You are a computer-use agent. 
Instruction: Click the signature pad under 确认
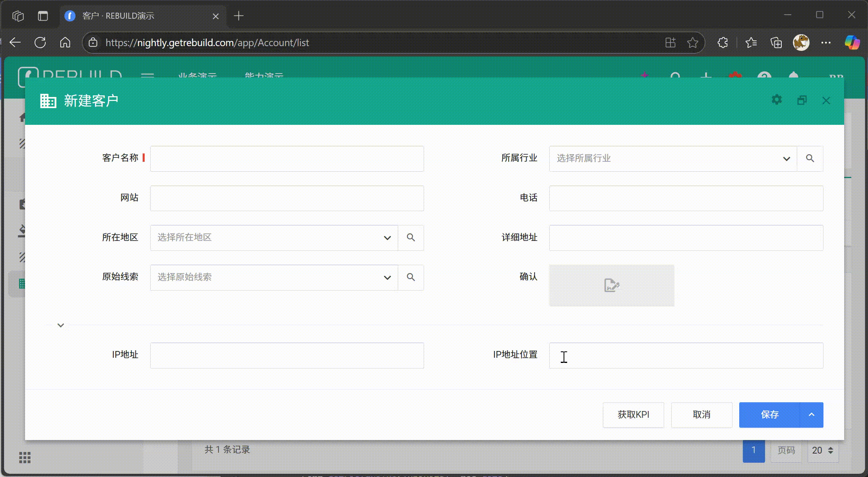611,285
